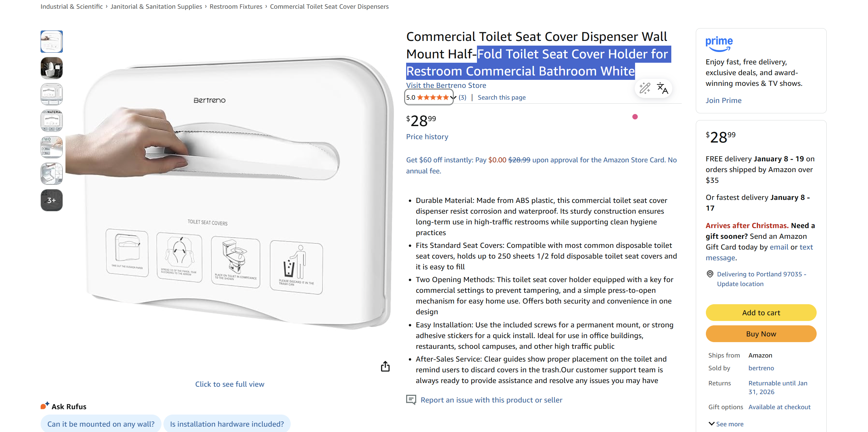
Task: Select the Restroom Fixtures breadcrumb
Action: 236,6
